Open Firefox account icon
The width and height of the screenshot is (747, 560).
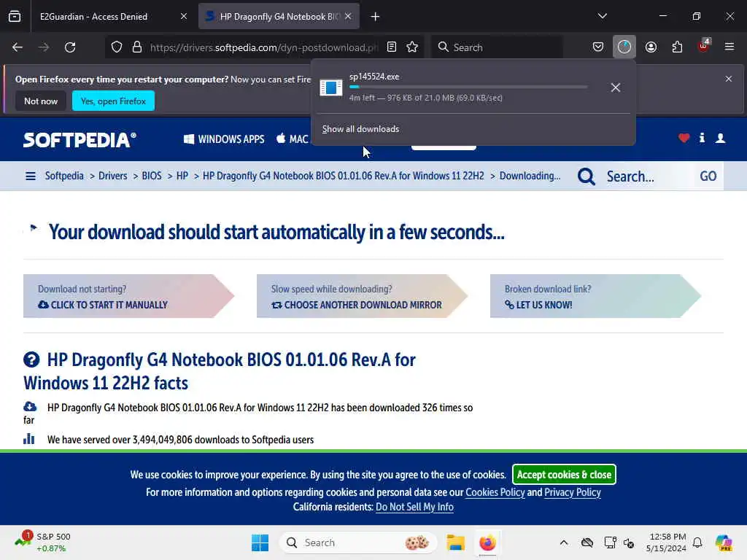click(x=651, y=47)
